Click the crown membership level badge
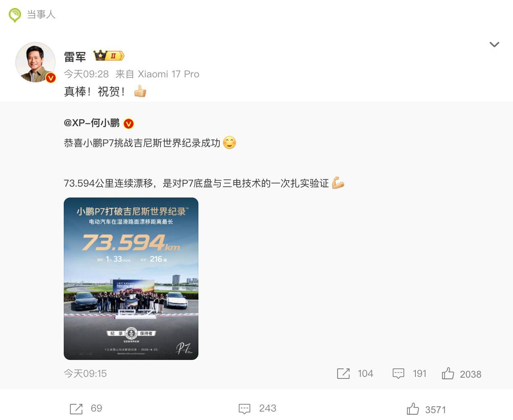 pyautogui.click(x=108, y=56)
